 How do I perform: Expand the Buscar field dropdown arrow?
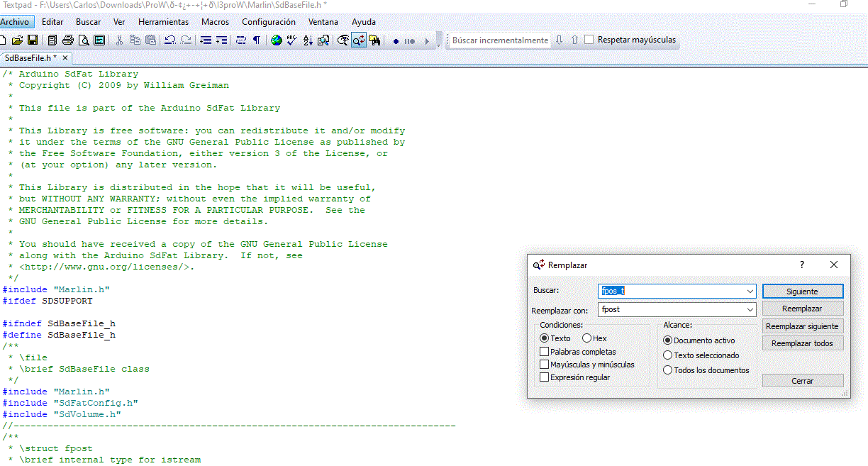750,292
